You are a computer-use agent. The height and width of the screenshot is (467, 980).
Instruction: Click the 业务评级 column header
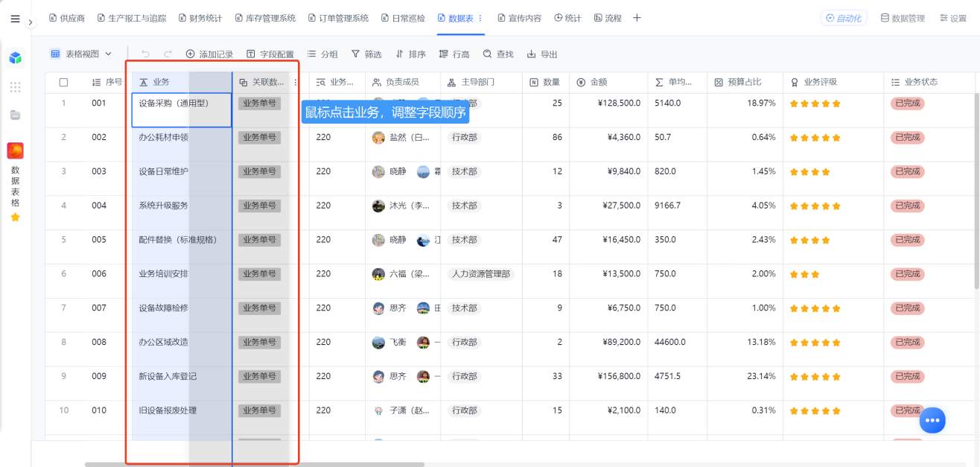pos(833,82)
